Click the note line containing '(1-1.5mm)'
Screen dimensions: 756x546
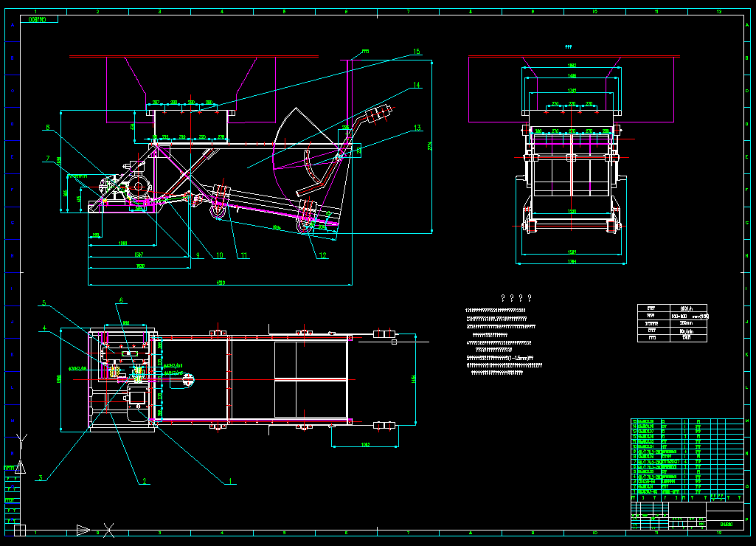pos(500,358)
